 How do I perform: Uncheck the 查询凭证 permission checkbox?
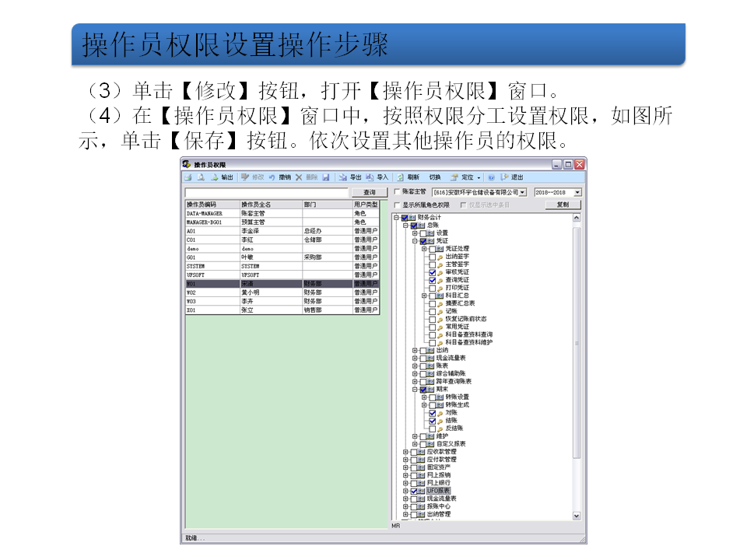(433, 281)
